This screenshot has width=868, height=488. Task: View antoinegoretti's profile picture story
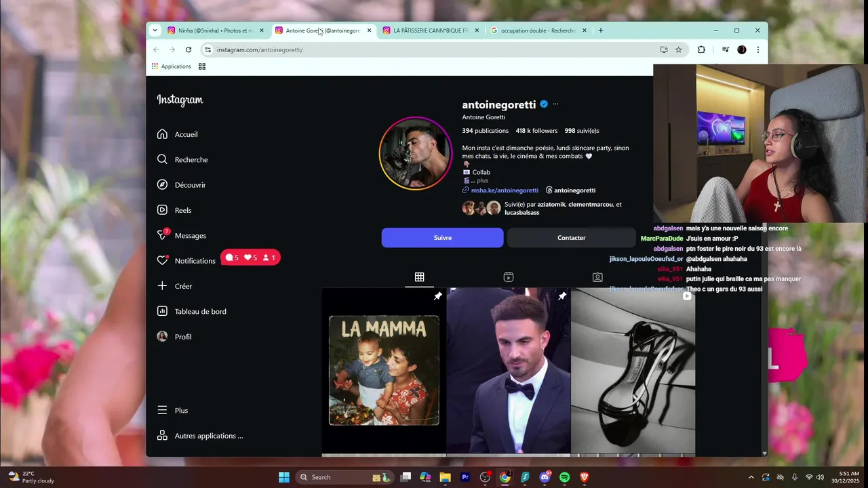pos(415,153)
